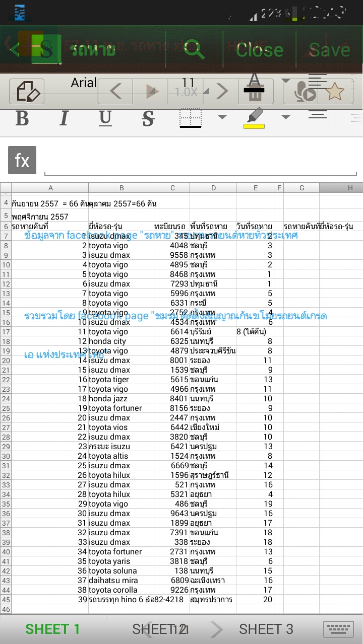This screenshot has width=363, height=644.
Task: Select cell 'toyota altis'
Action: tap(122, 456)
